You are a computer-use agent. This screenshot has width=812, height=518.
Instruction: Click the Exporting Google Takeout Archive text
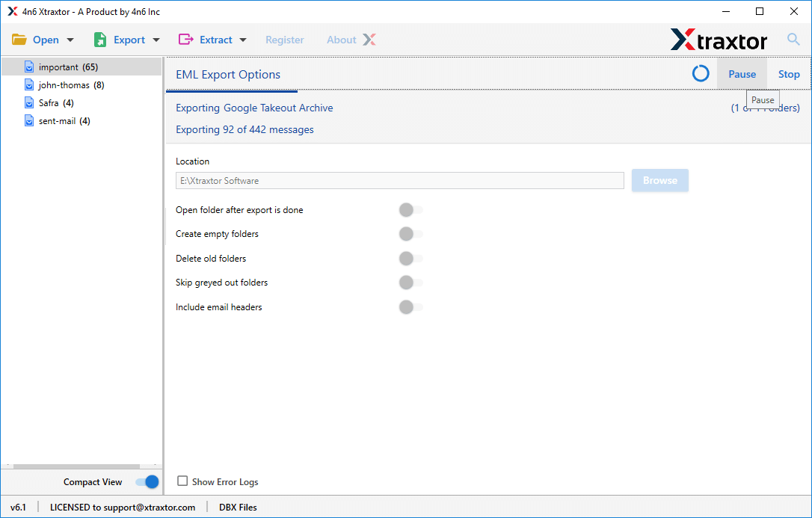point(254,108)
